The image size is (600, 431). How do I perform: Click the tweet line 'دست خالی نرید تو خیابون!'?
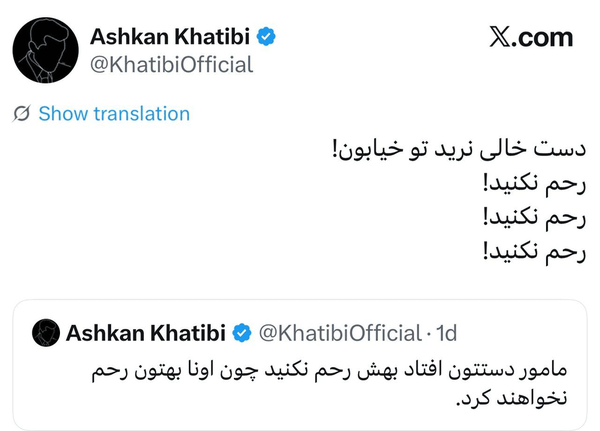(458, 151)
